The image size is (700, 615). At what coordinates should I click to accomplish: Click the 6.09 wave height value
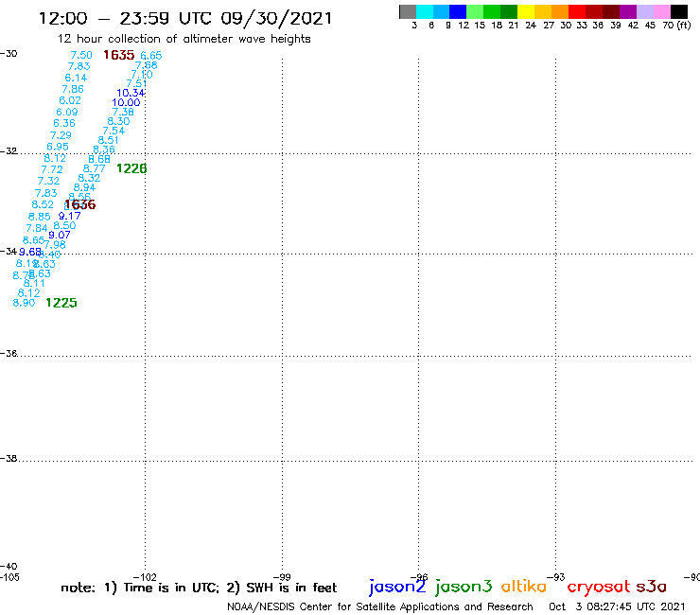tap(67, 112)
